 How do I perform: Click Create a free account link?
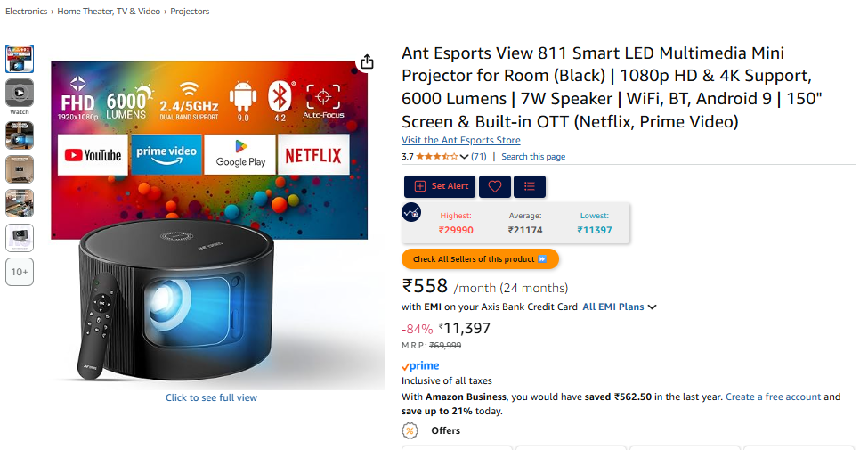(x=773, y=397)
